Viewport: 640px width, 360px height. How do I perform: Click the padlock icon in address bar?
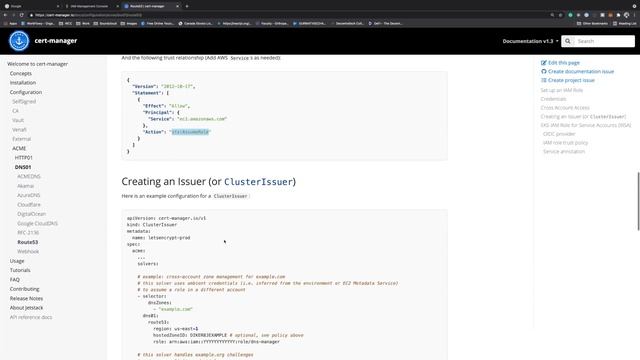[x=31, y=15]
